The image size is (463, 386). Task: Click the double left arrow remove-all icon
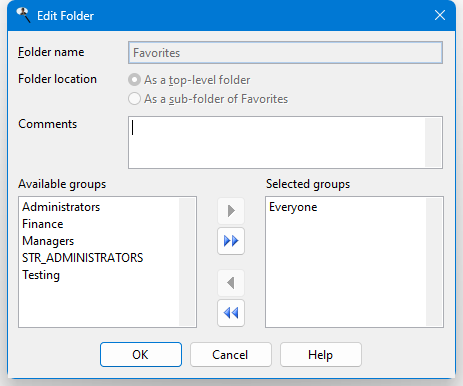pyautogui.click(x=231, y=313)
